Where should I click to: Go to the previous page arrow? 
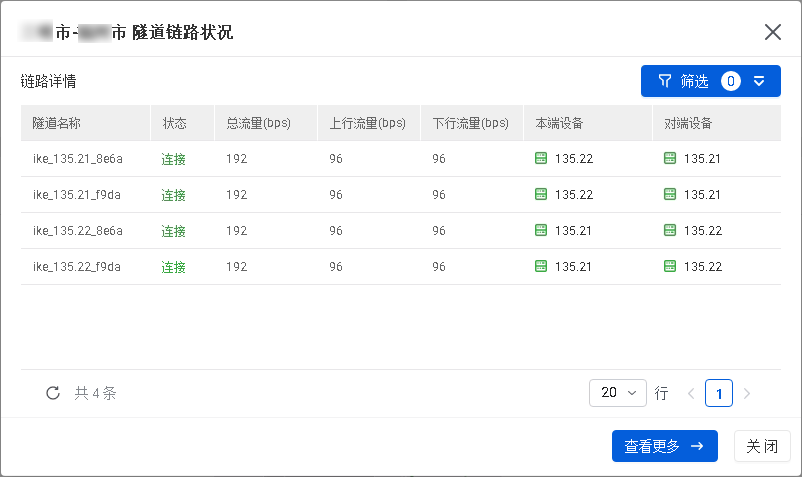click(690, 393)
